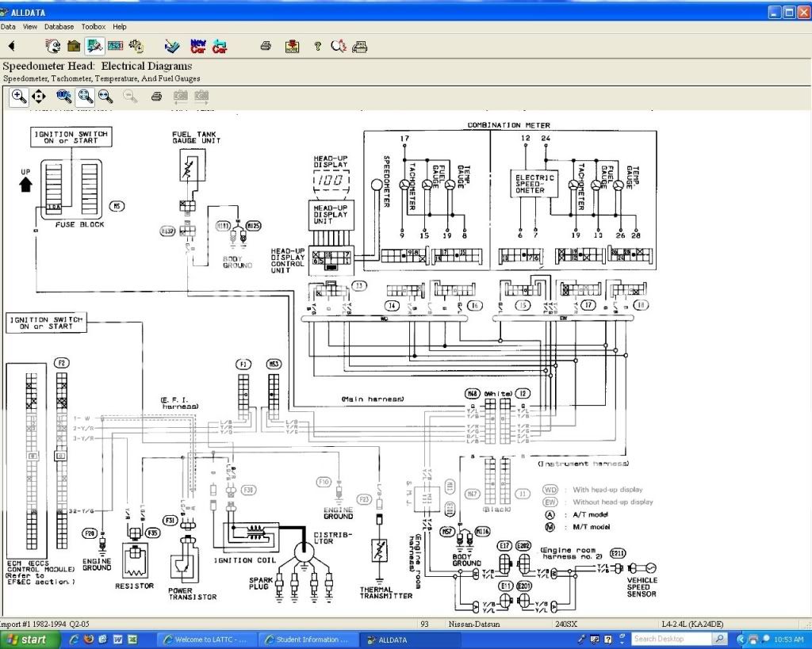Activate the pan (four-arrow) tool
The image size is (812, 649).
click(38, 97)
